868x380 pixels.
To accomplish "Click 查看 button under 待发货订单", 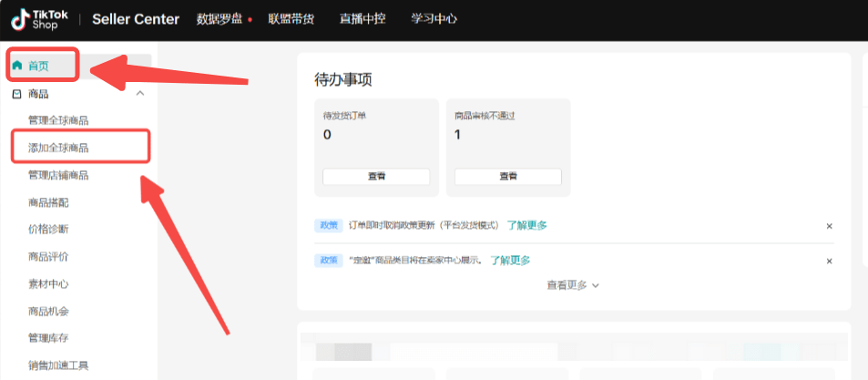I will click(x=376, y=177).
